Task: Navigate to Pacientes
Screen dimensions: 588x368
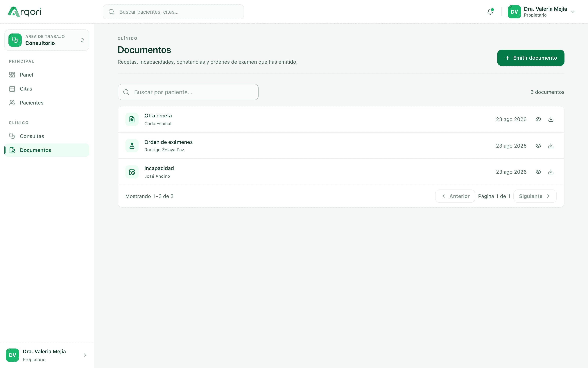Action: 47,103
